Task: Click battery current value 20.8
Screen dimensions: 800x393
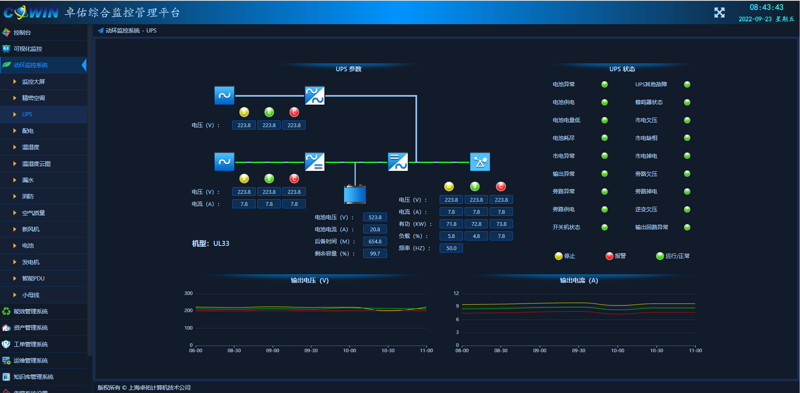Action: click(375, 229)
